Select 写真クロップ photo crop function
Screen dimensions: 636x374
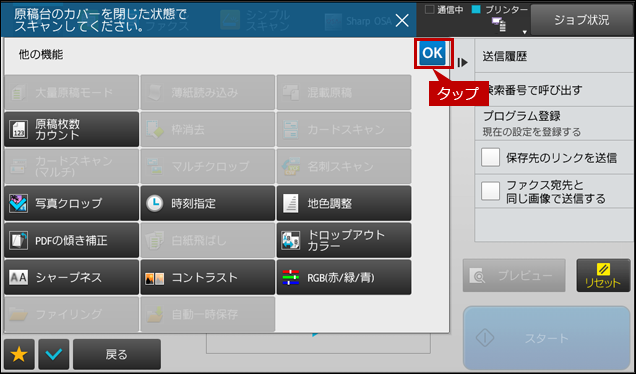tap(71, 203)
